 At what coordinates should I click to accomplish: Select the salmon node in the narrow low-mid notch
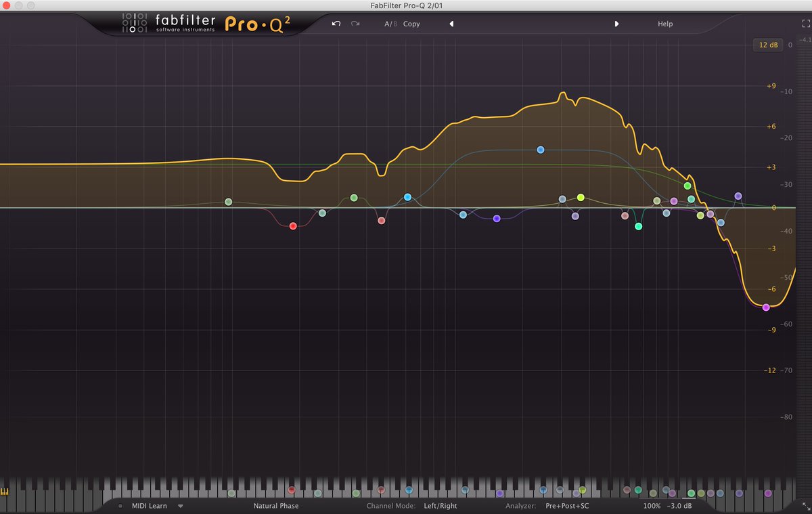[x=382, y=221]
